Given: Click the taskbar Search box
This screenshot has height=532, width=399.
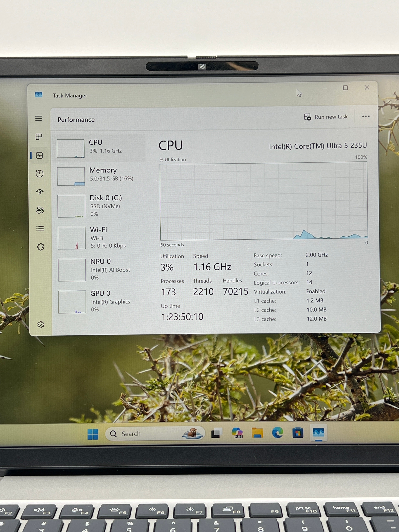Looking at the screenshot, I should (155, 434).
